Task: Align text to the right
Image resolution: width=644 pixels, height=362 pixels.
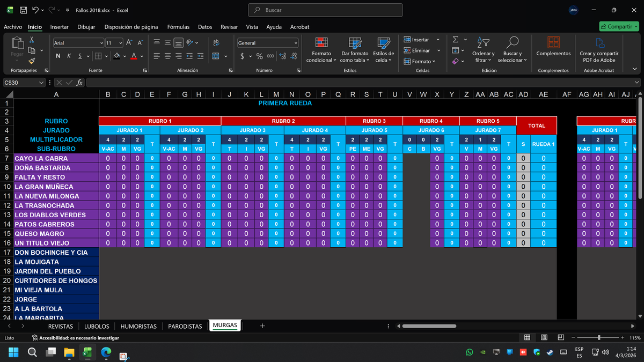Action: tap(179, 56)
